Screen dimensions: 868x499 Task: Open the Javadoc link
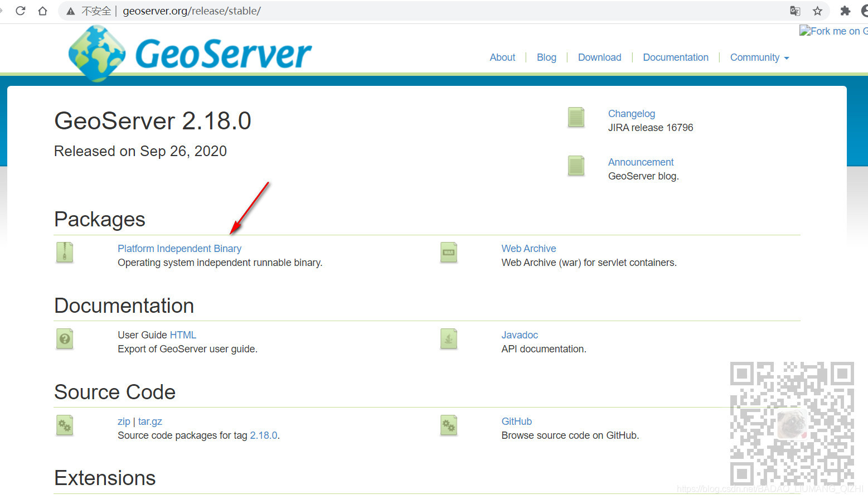(x=520, y=335)
